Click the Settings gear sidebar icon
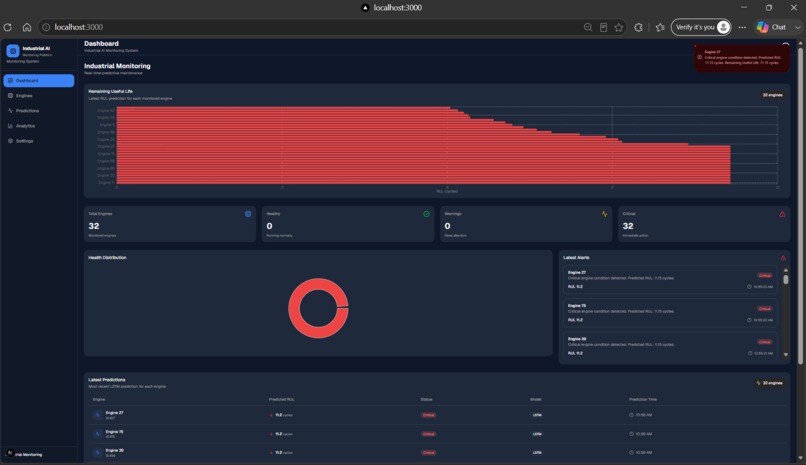 pos(10,141)
